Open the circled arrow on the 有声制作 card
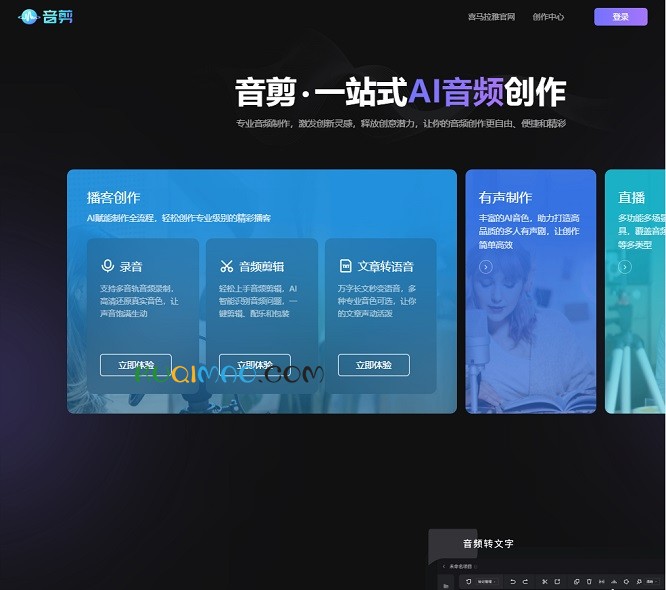The width and height of the screenshot is (666, 590). coord(486,267)
